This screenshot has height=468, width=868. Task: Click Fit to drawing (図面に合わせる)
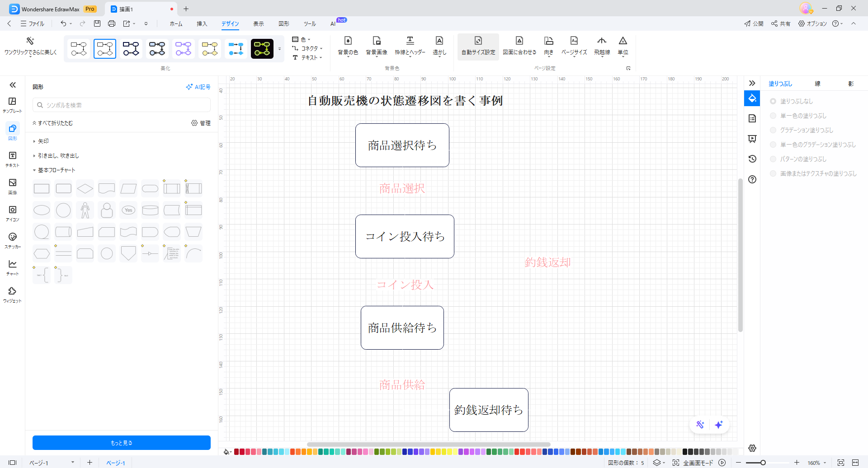click(519, 46)
